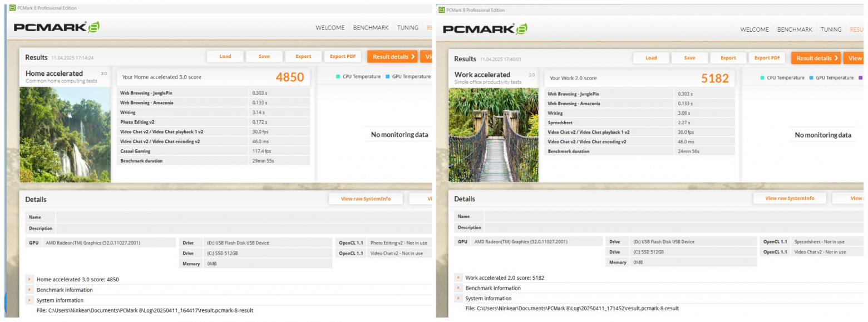The height and width of the screenshot is (322, 868).
Task: Click the Name field in left window Details
Action: point(244,217)
